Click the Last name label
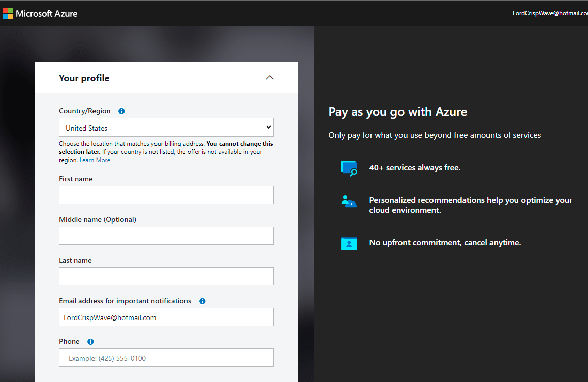The image size is (588, 382). tap(75, 260)
